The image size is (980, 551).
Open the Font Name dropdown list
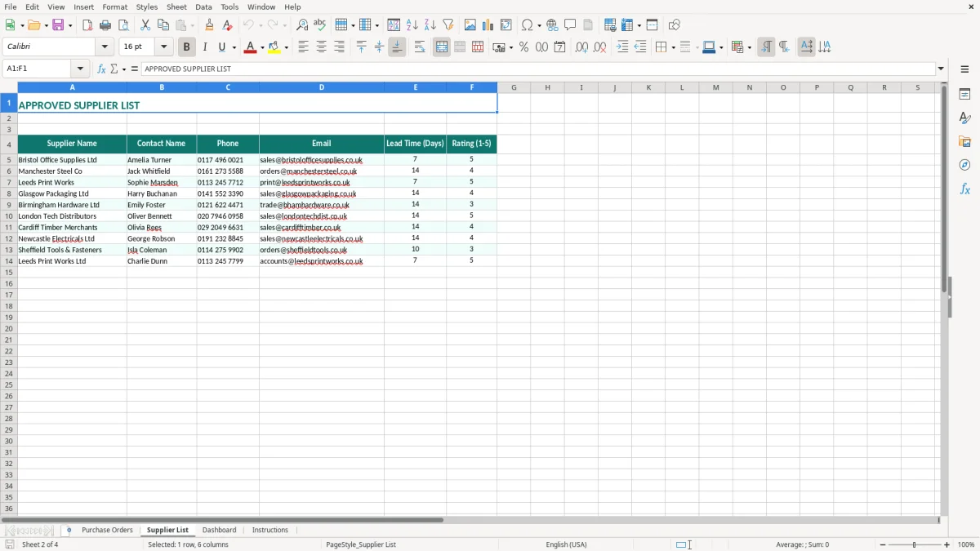pos(105,47)
